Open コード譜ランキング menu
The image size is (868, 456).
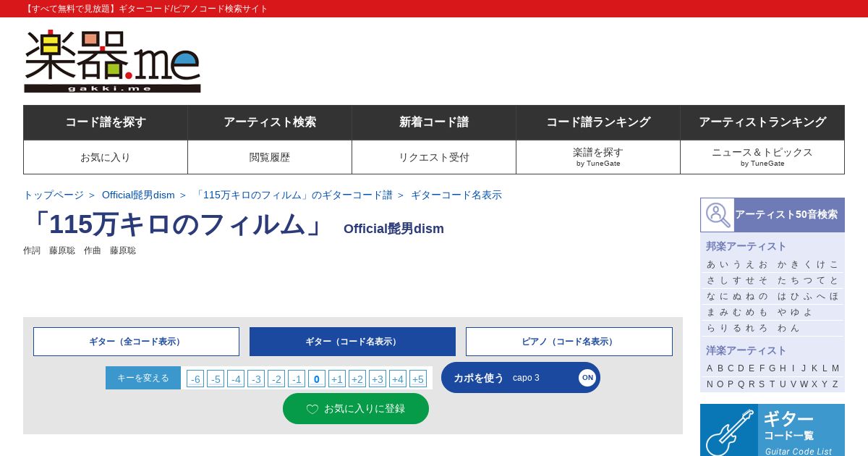[598, 122]
